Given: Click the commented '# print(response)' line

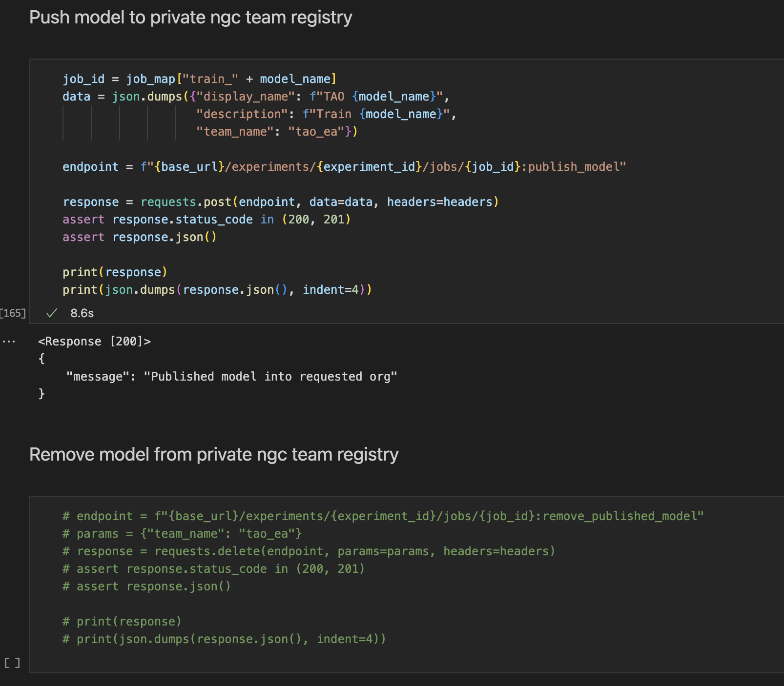Looking at the screenshot, I should 122,622.
